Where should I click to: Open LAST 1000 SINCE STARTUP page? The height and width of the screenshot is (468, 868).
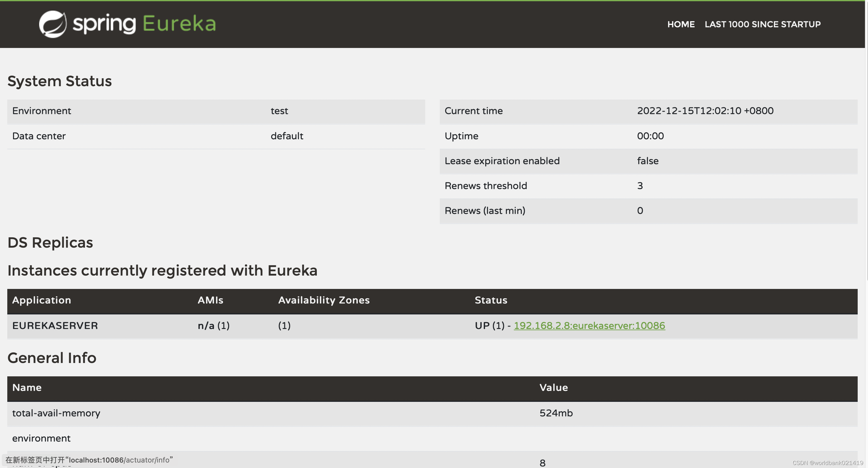[762, 24]
